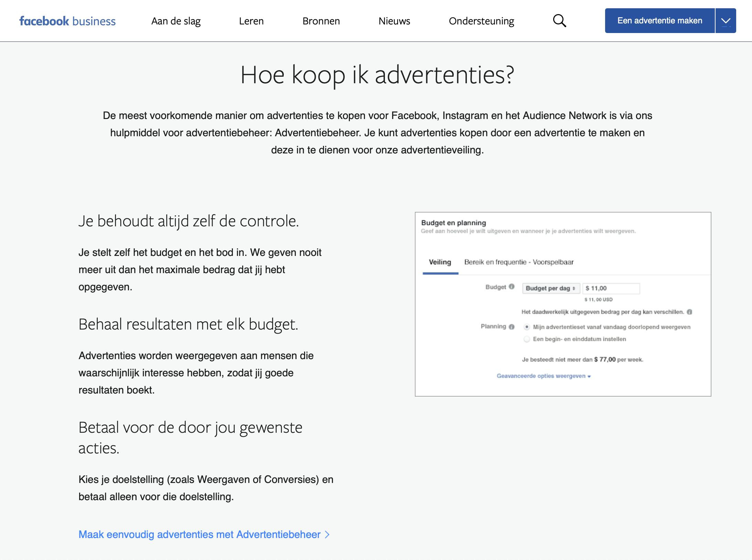Click info icon next to Budget label
Image resolution: width=752 pixels, height=560 pixels.
coord(512,287)
